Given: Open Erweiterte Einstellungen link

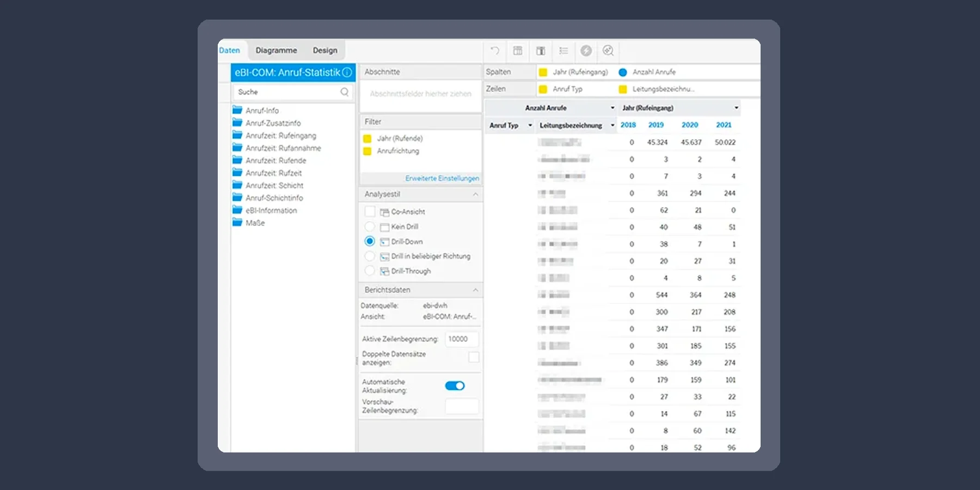Looking at the screenshot, I should 442,178.
